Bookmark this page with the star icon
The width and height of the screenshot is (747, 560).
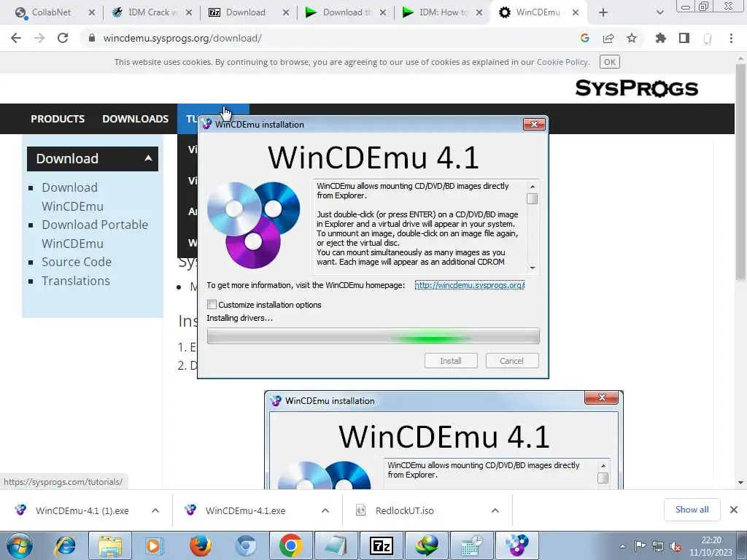click(632, 38)
